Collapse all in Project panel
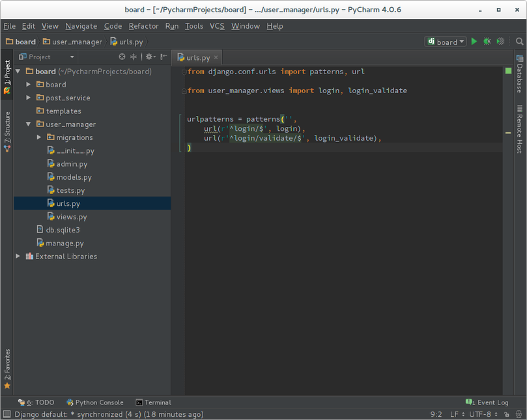This screenshot has height=420, width=527. tap(134, 57)
